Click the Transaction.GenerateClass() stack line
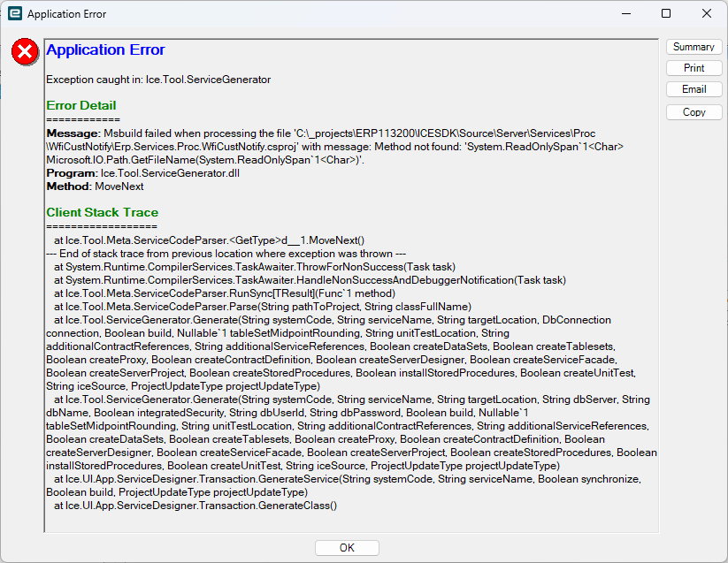 195,506
